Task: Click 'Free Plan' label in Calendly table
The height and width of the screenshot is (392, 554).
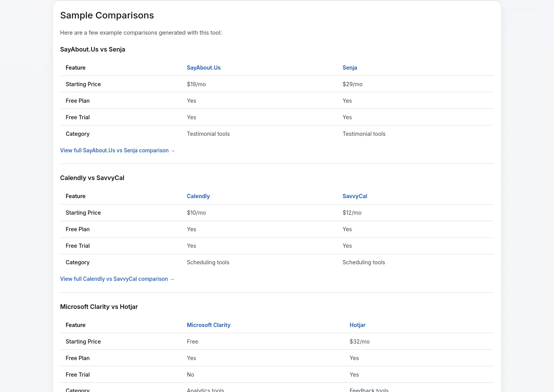Action: [x=78, y=229]
